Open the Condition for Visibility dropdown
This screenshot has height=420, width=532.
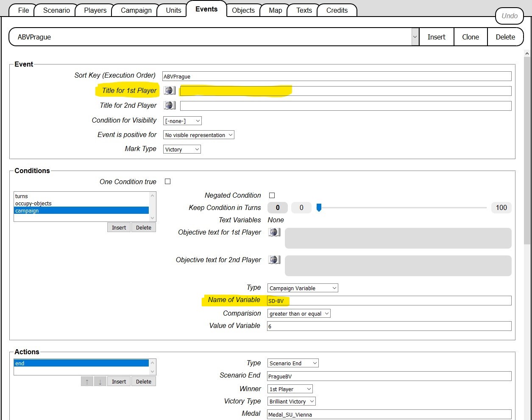[x=183, y=121]
